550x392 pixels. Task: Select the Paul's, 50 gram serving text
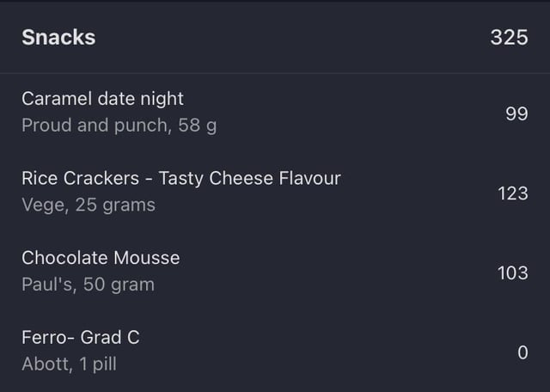[88, 285]
